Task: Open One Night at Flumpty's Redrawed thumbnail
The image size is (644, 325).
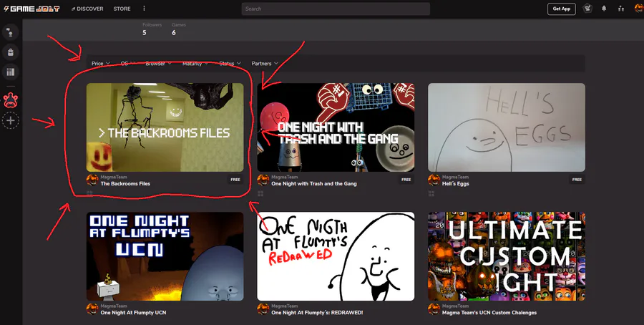Action: pos(336,256)
